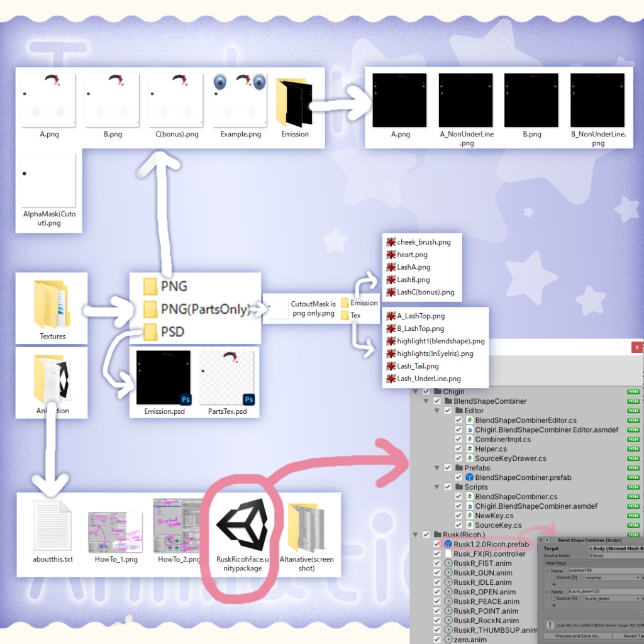644x644 pixels.
Task: Collapse Blend Shape Combiner (Script) component
Action: 541,540
